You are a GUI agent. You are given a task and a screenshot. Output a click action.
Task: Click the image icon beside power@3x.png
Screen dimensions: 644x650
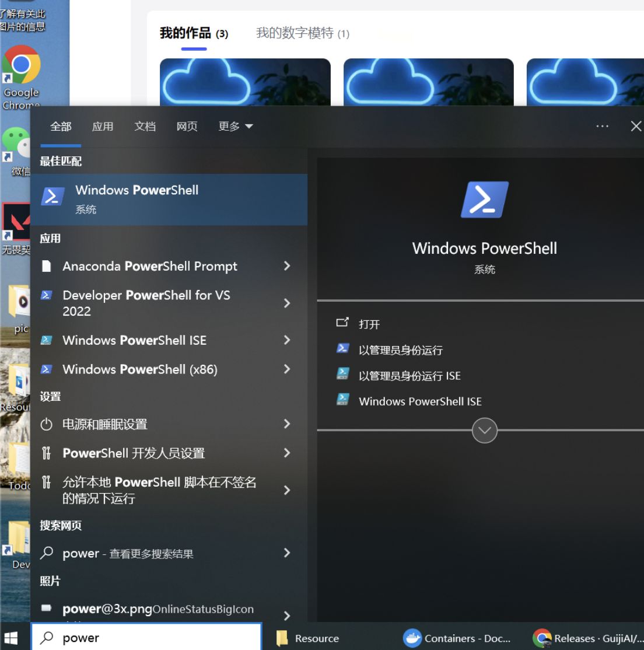[x=47, y=608]
